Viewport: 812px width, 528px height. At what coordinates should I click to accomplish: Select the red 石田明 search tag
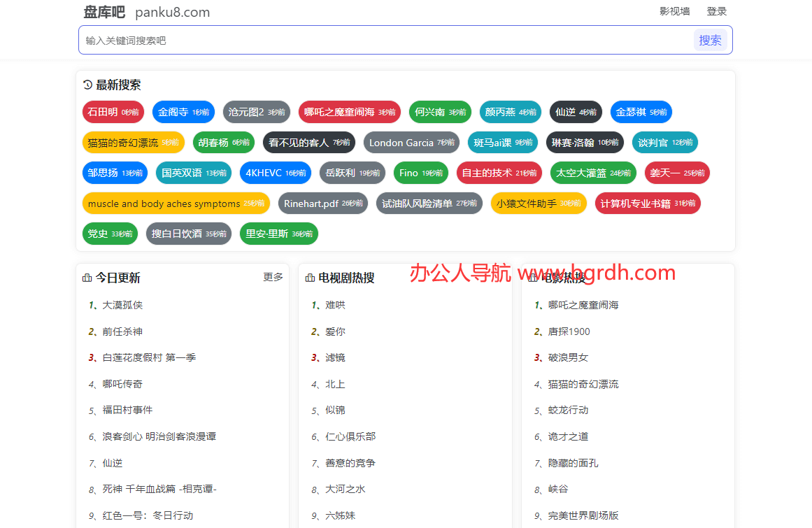pos(113,112)
